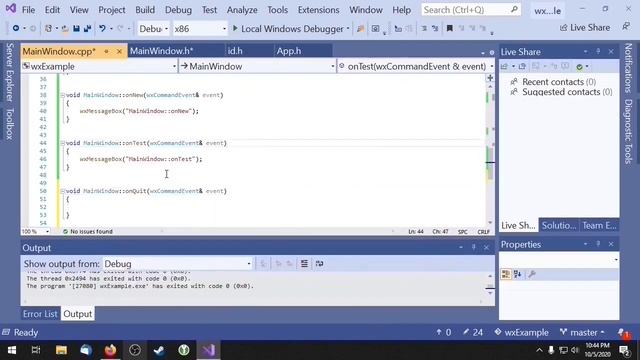Open Steam from the taskbar
This screenshot has width=640, height=360.
click(159, 350)
